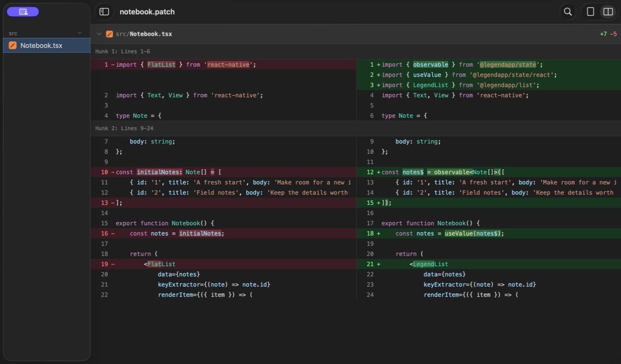Toggle the sidebar panel icon
Viewport: 621px width, 364px height.
pos(104,12)
